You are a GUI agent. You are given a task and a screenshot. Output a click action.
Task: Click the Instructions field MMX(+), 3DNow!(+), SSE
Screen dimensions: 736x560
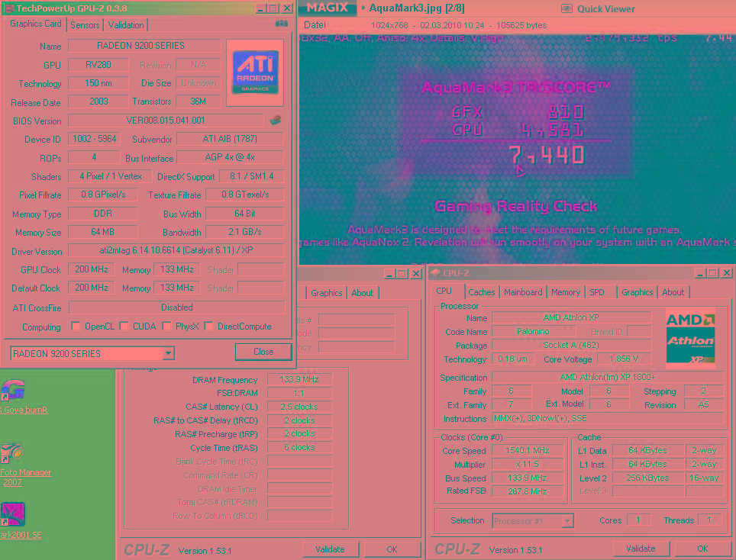coord(608,418)
